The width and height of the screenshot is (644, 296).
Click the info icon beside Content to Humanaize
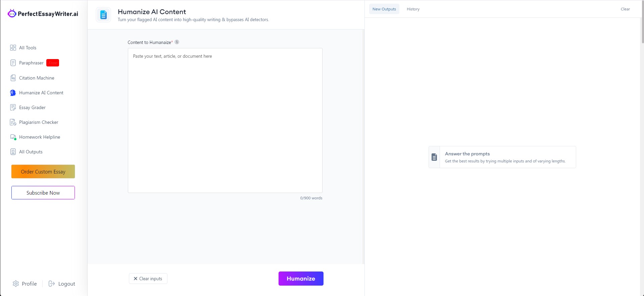pyautogui.click(x=177, y=42)
